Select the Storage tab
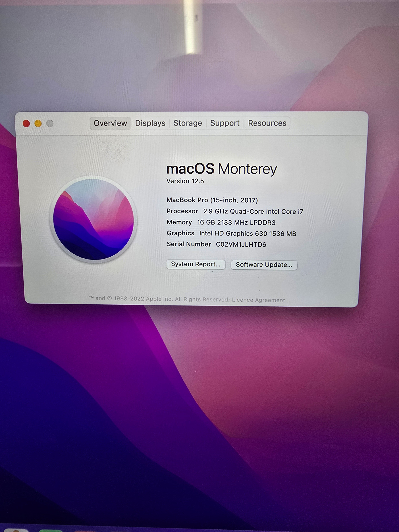The height and width of the screenshot is (532, 399). (188, 123)
